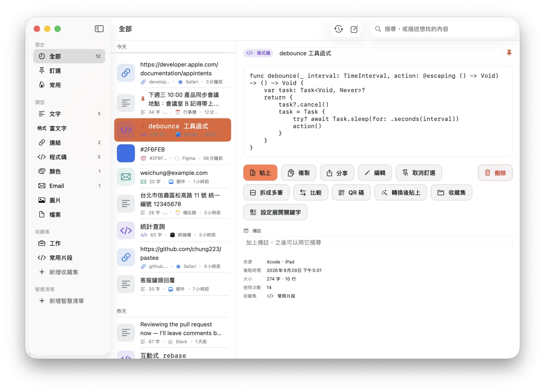
Task: Filter by 連結 links type
Action: [69, 142]
